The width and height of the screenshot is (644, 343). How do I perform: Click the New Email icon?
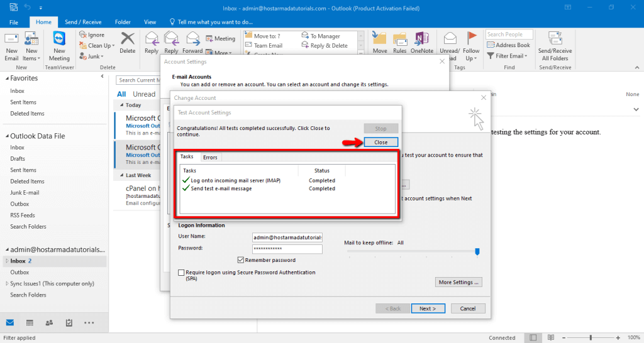pos(11,40)
